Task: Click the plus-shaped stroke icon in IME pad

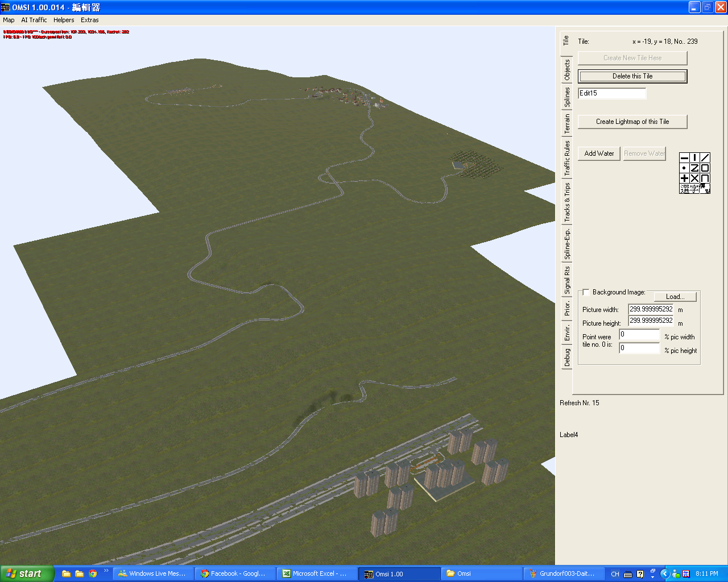Action: [684, 178]
